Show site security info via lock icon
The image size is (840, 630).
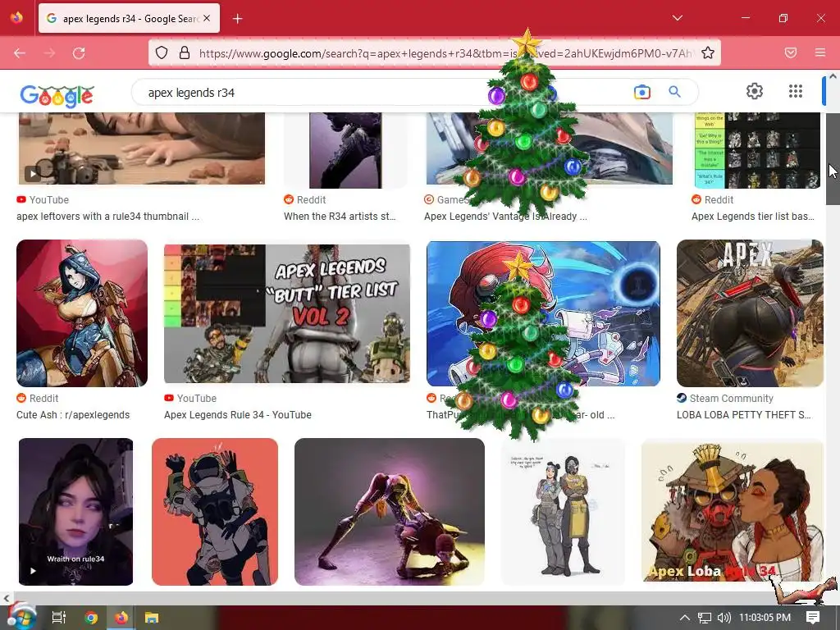tap(185, 52)
